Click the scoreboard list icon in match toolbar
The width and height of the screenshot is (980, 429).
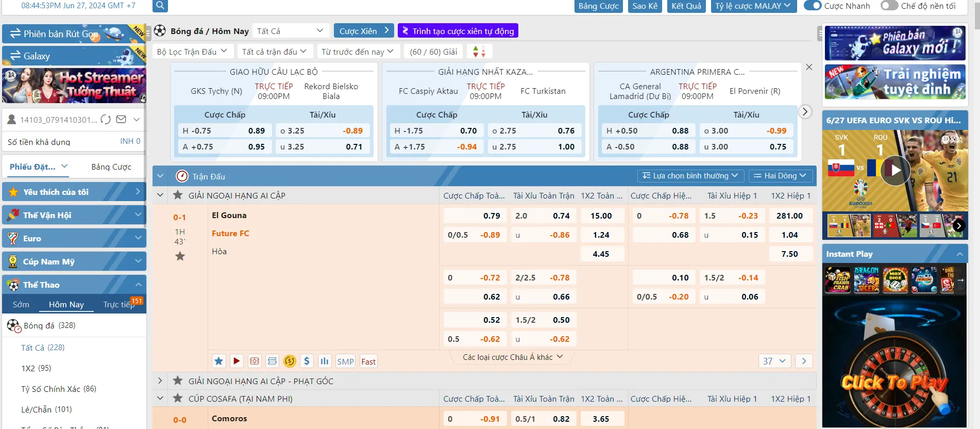pyautogui.click(x=273, y=361)
